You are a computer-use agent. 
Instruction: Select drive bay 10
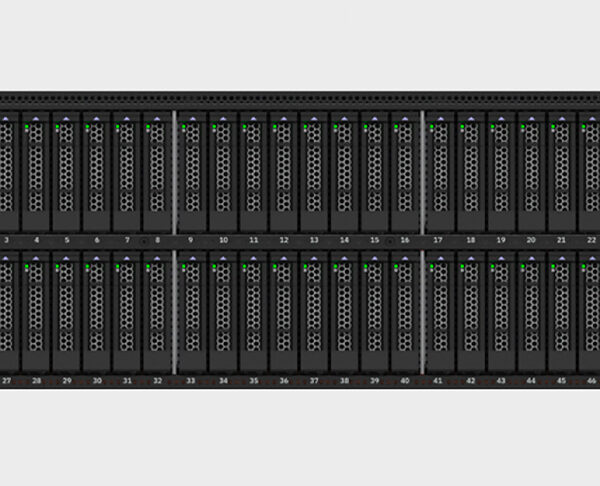point(223,172)
